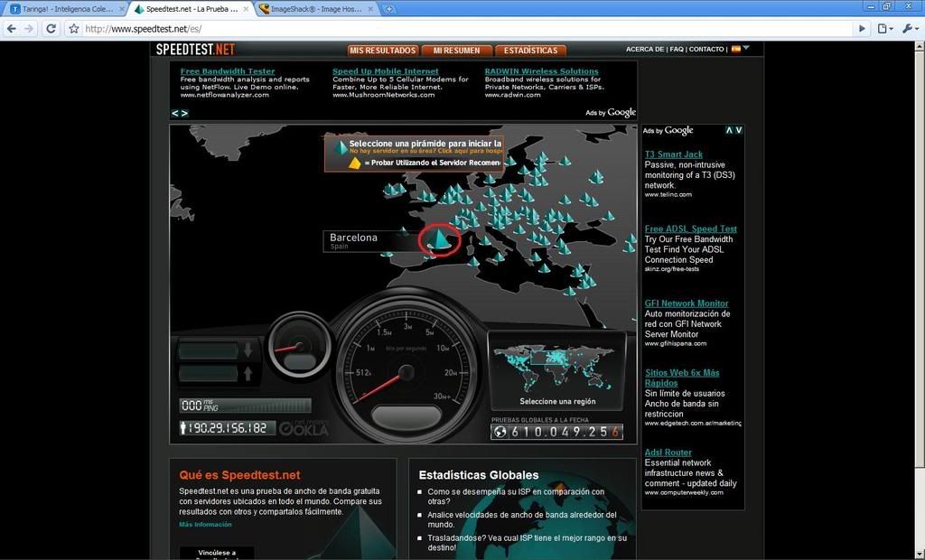
Task: Open Free ADSL Speed Test ad
Action: (x=691, y=229)
